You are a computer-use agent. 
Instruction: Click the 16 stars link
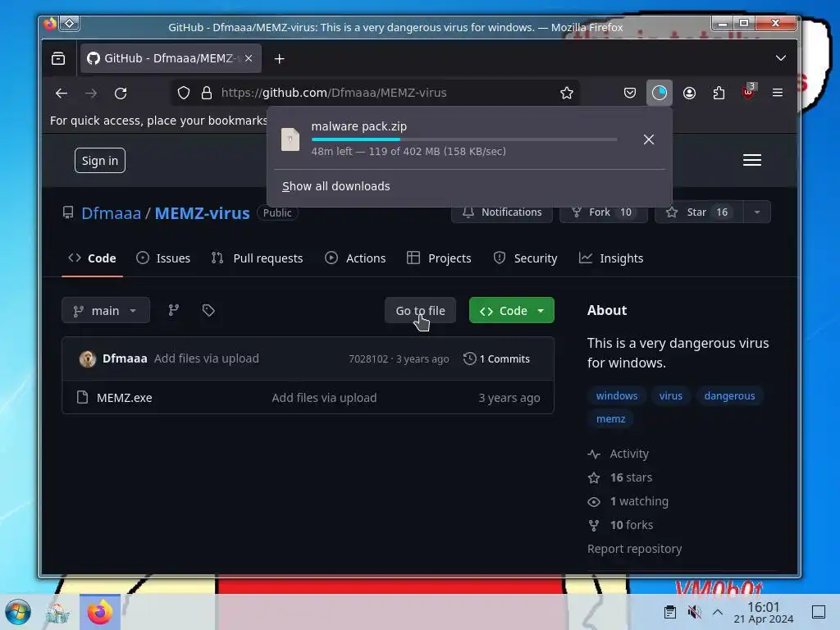620,477
